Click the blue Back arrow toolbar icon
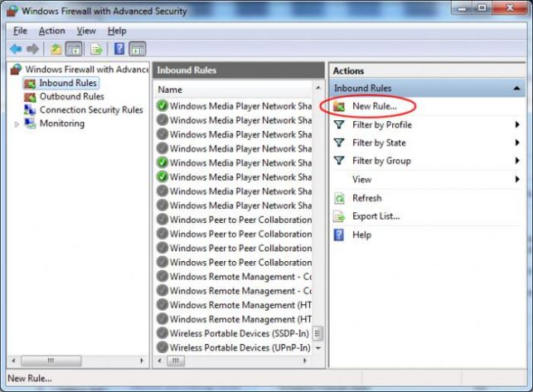Image resolution: width=533 pixels, height=392 pixels. [x=16, y=49]
